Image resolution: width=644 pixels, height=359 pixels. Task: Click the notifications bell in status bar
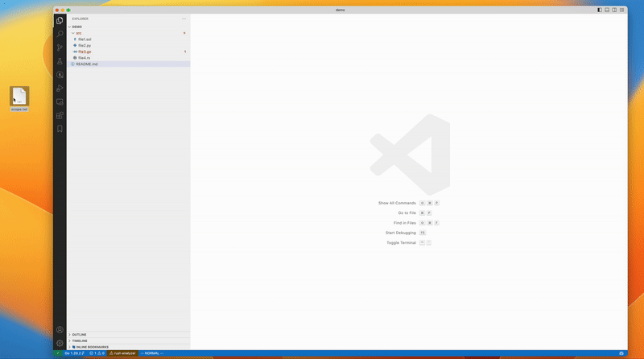point(621,353)
